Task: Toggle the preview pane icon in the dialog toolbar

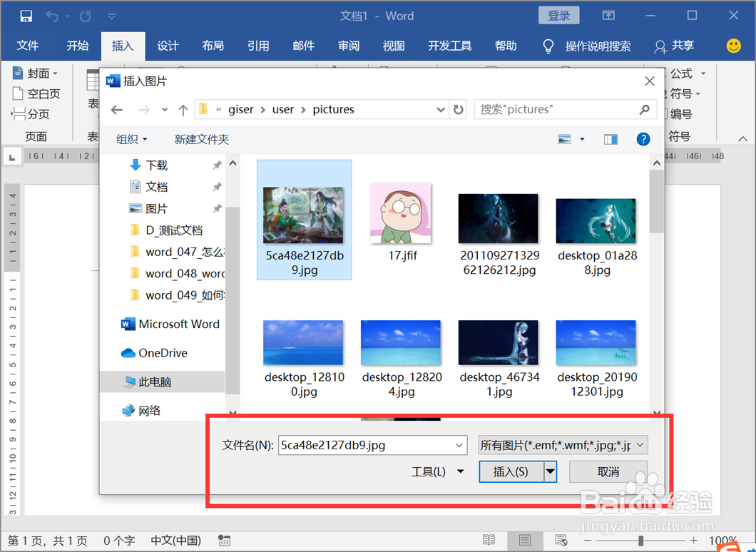Action: [x=611, y=138]
